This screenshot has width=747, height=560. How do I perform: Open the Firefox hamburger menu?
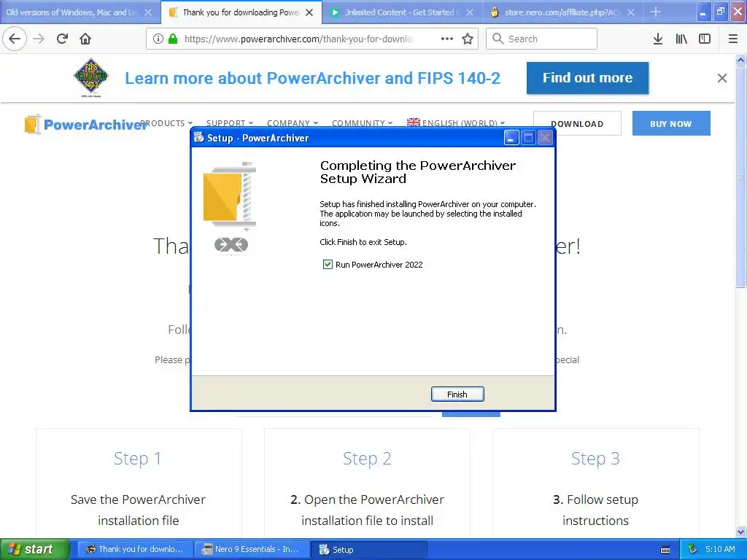[733, 39]
